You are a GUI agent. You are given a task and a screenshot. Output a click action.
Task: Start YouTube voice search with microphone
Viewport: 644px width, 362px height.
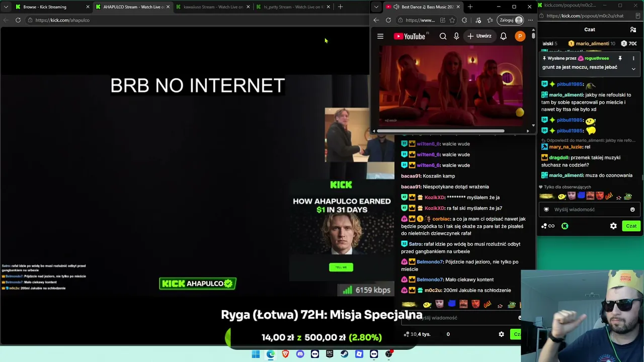pyautogui.click(x=456, y=36)
